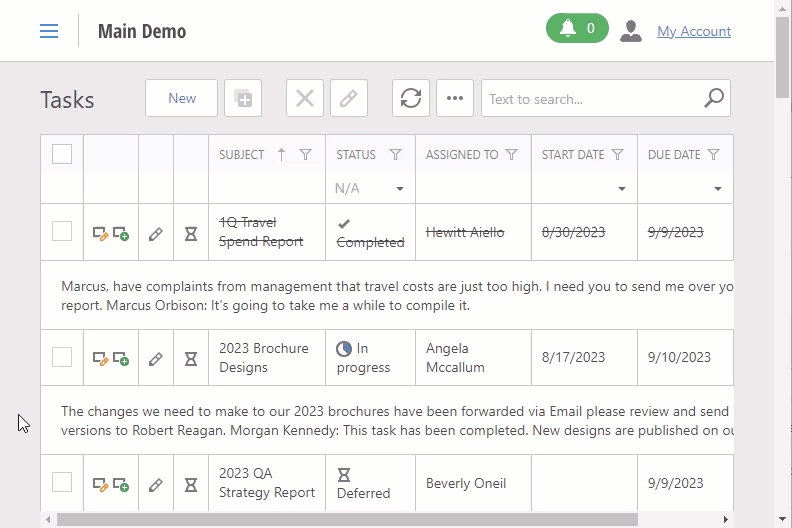This screenshot has height=528, width=792.
Task: Focus the Text to search field
Action: 591,99
